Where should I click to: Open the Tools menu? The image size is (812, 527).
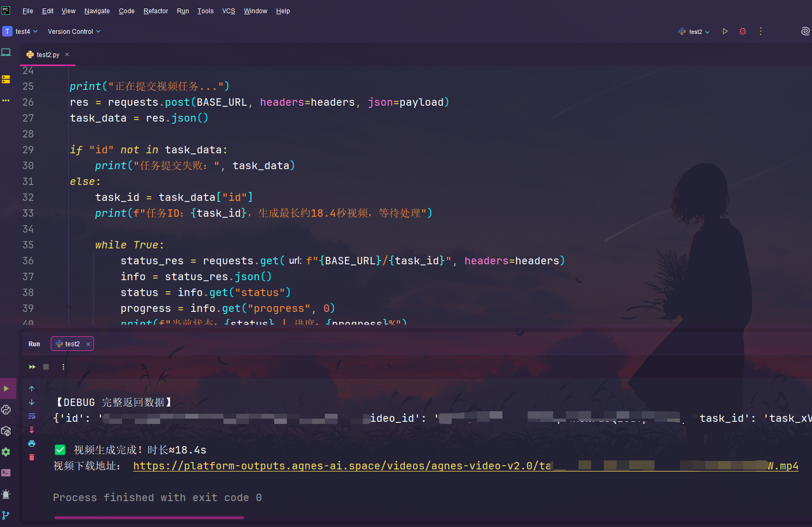(x=206, y=11)
